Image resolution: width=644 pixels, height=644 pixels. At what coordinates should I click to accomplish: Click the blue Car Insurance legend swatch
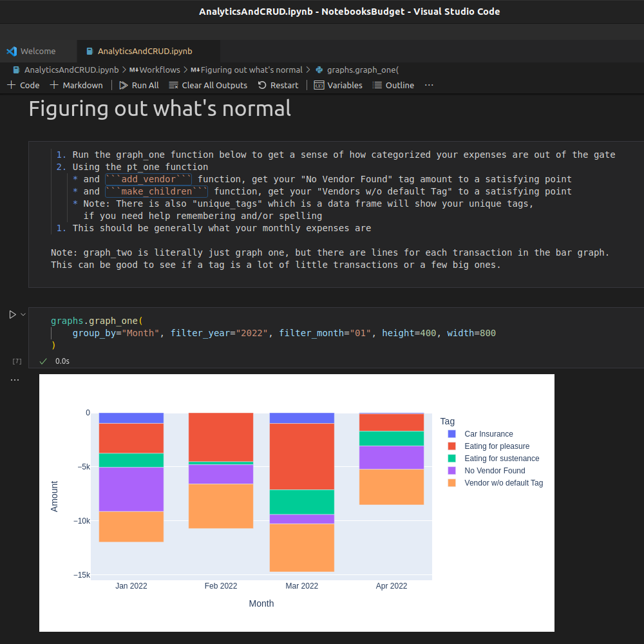click(x=452, y=434)
